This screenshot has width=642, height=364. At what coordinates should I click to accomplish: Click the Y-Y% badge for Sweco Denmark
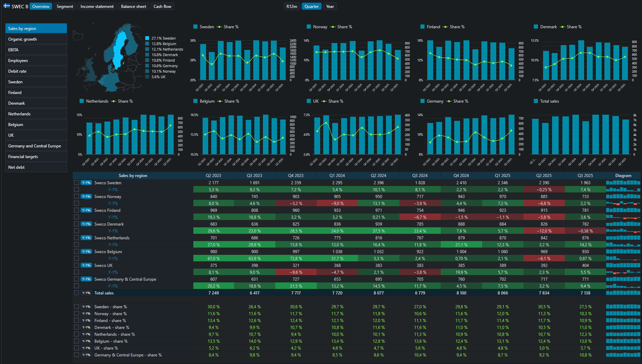tap(86, 224)
